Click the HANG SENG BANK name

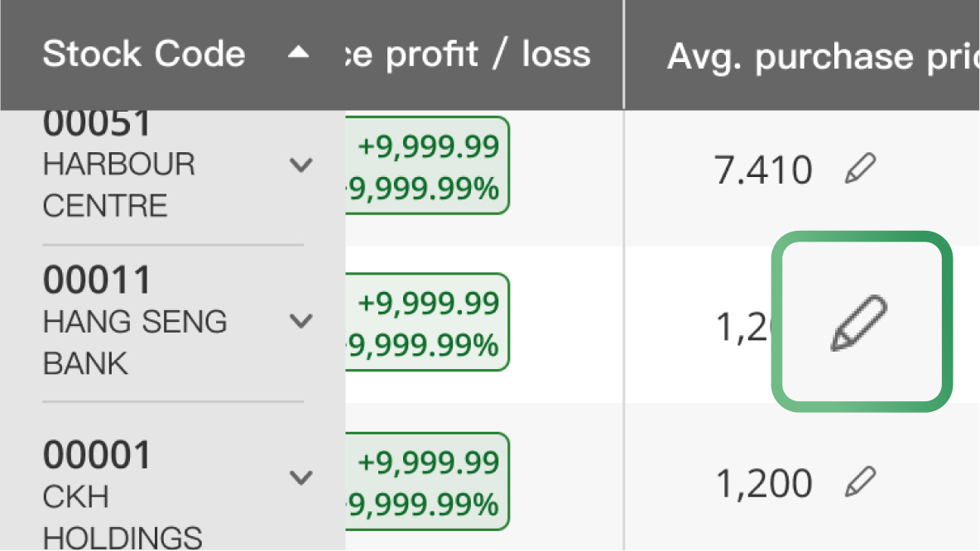point(134,342)
